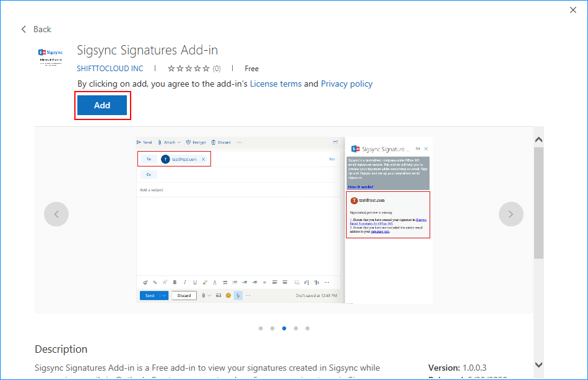Show the next screenshot in carousel

pyautogui.click(x=511, y=214)
